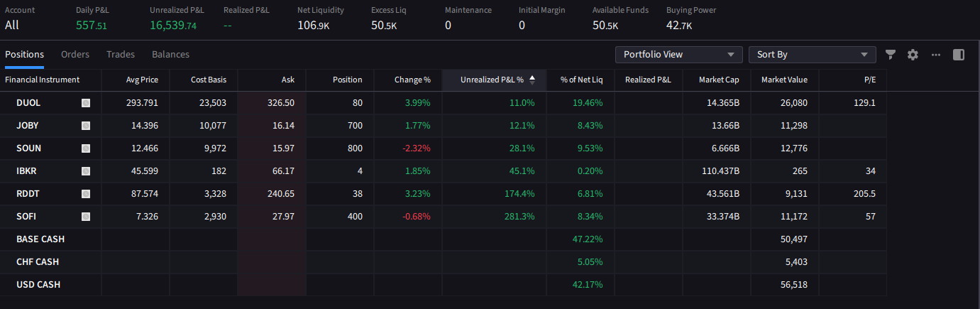
Task: Click the BASE CASH 47.22% net liq
Action: [588, 239]
